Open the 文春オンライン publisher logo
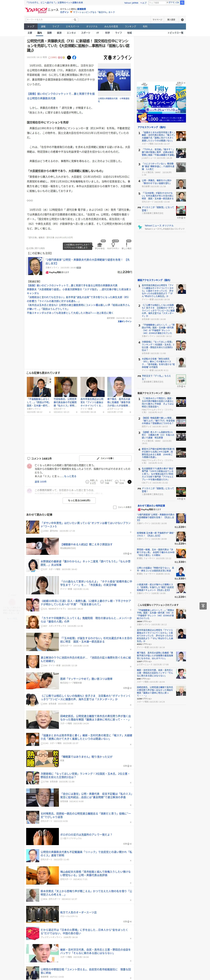The width and height of the screenshot is (210, 980). (x=117, y=57)
